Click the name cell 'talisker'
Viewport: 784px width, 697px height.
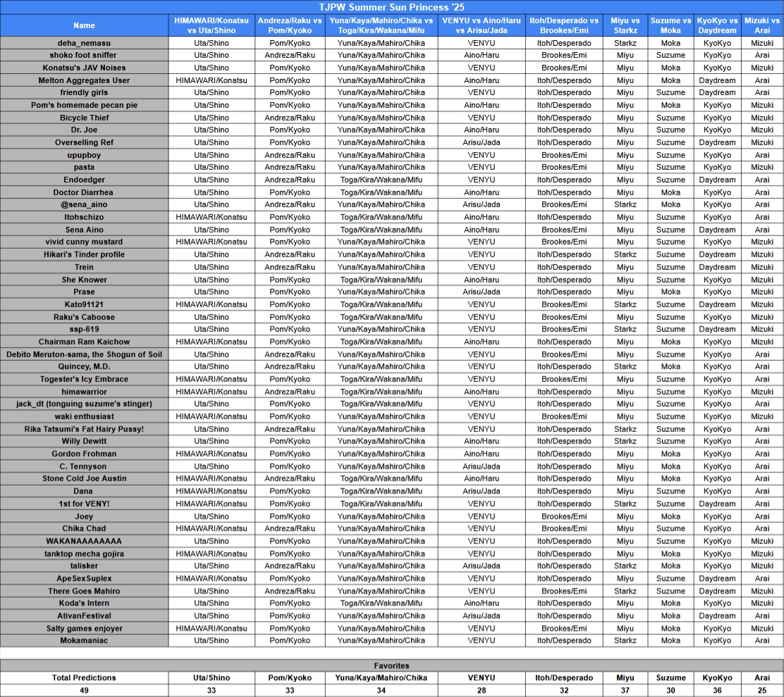point(84,566)
